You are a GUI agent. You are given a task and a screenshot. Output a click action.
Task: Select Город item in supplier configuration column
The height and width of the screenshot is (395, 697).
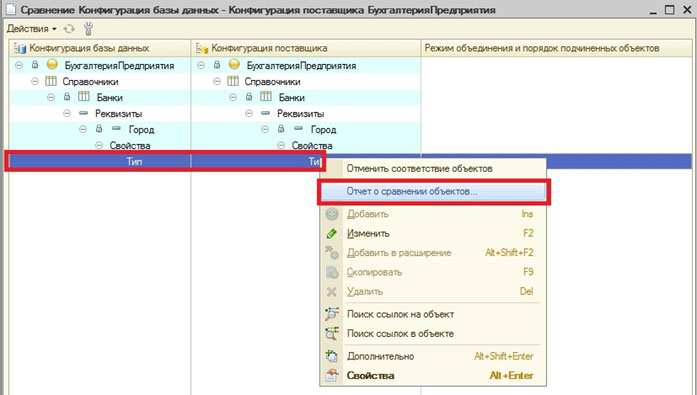[x=323, y=130]
